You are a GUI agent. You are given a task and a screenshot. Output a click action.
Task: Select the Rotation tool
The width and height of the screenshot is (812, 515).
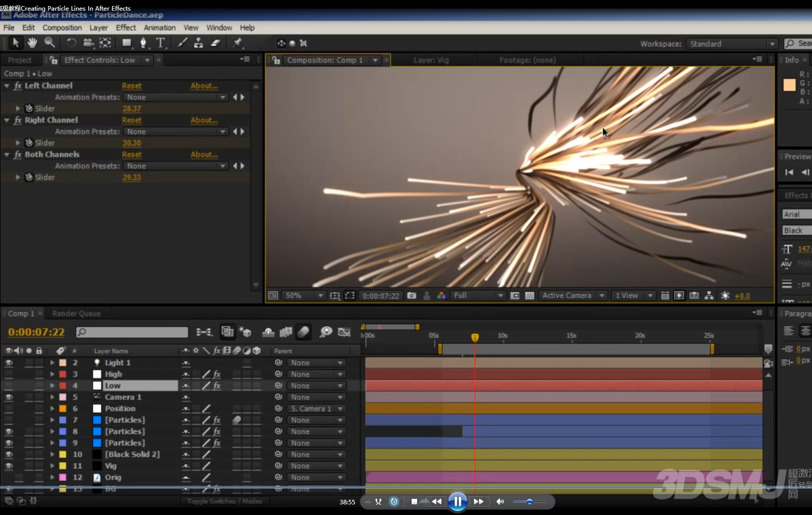coord(71,43)
